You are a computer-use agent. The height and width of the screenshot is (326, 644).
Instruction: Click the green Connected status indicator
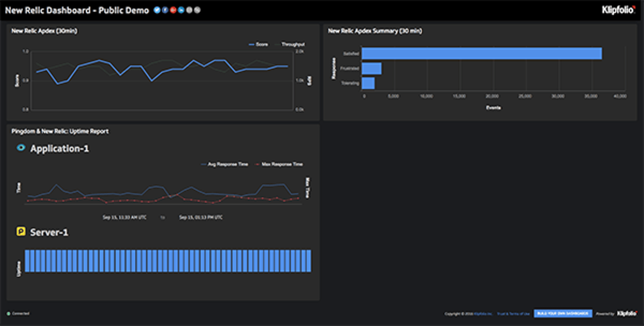click(9, 314)
